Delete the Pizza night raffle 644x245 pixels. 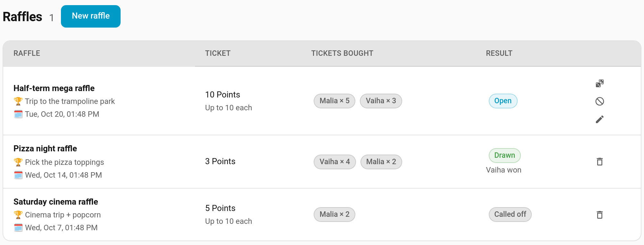point(599,162)
